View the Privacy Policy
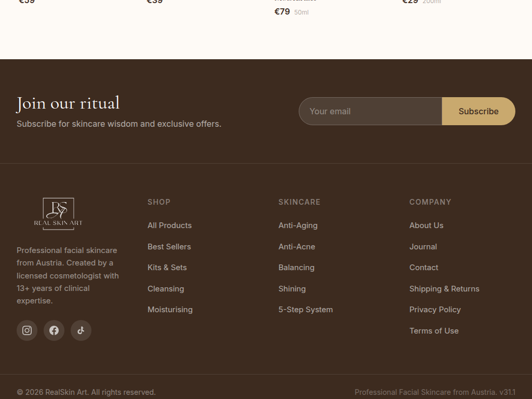This screenshot has height=399, width=532. 435,310
